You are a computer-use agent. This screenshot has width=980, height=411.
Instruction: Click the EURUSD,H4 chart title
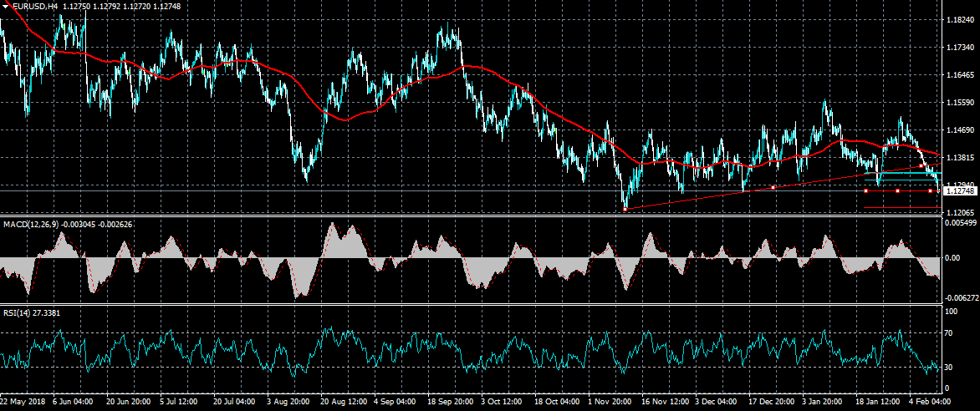33,7
